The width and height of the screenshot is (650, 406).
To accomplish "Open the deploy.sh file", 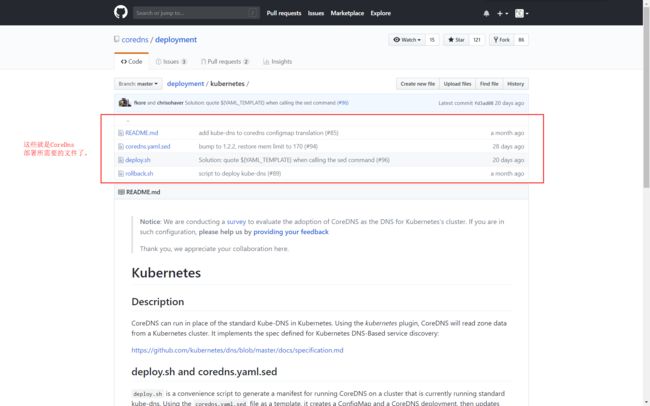I will [138, 160].
